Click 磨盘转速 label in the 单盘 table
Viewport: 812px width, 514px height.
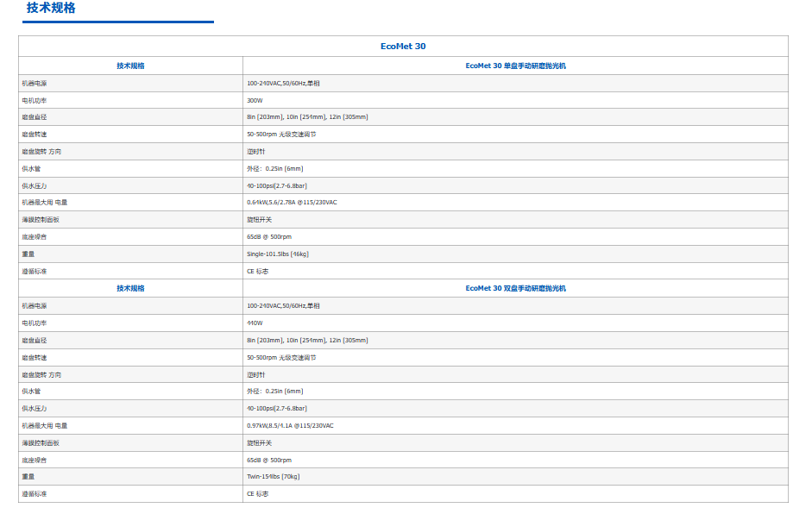(35, 134)
